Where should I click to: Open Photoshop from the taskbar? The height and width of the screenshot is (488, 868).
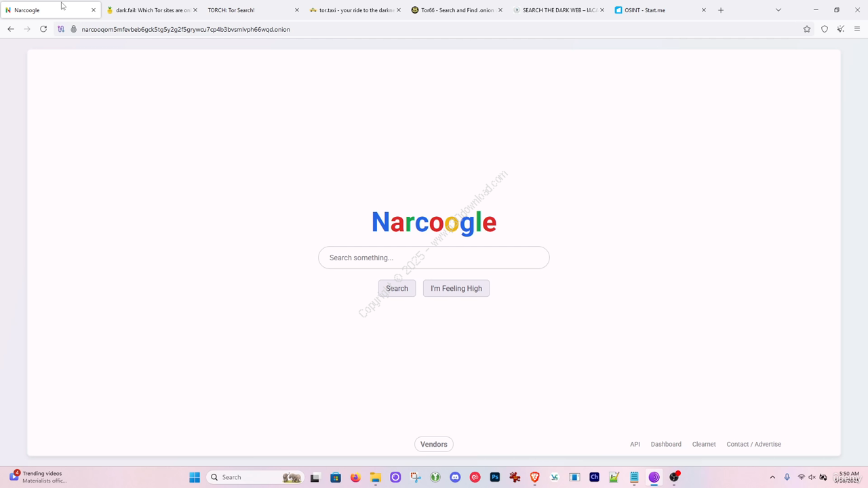[495, 477]
